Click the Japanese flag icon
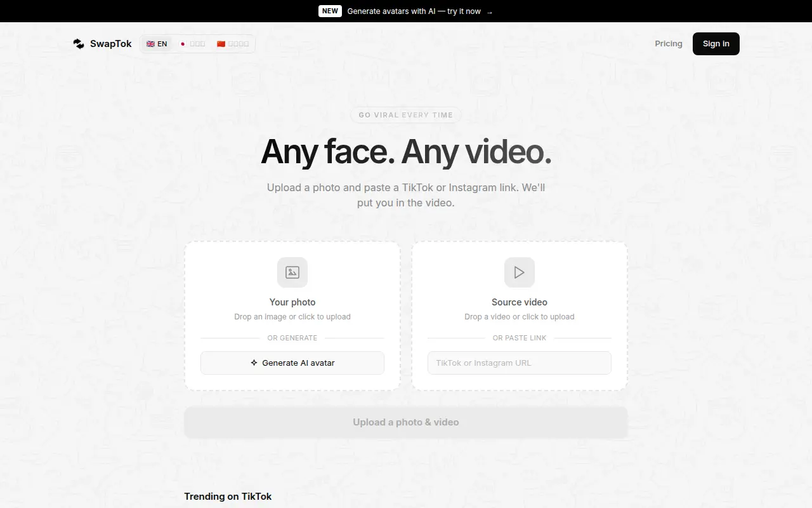Image resolution: width=812 pixels, height=508 pixels. [x=183, y=44]
